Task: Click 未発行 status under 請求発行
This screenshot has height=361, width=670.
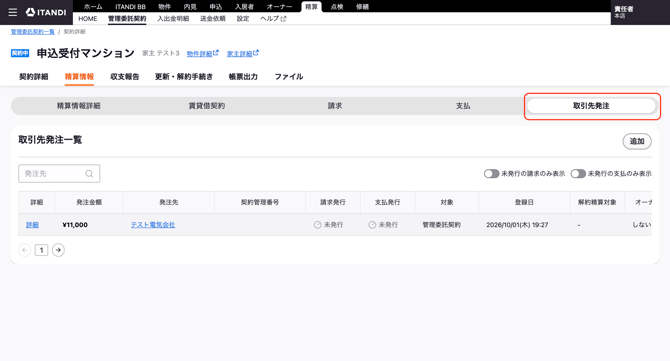Action: pos(329,225)
